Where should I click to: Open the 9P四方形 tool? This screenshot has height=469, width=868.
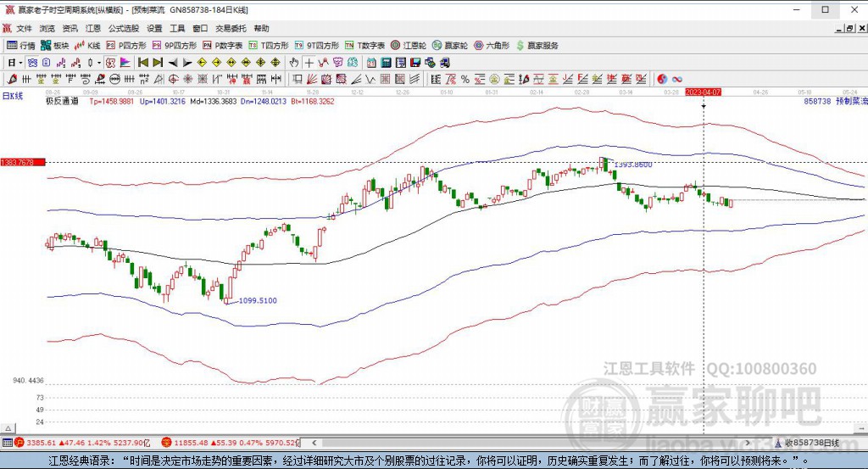175,46
